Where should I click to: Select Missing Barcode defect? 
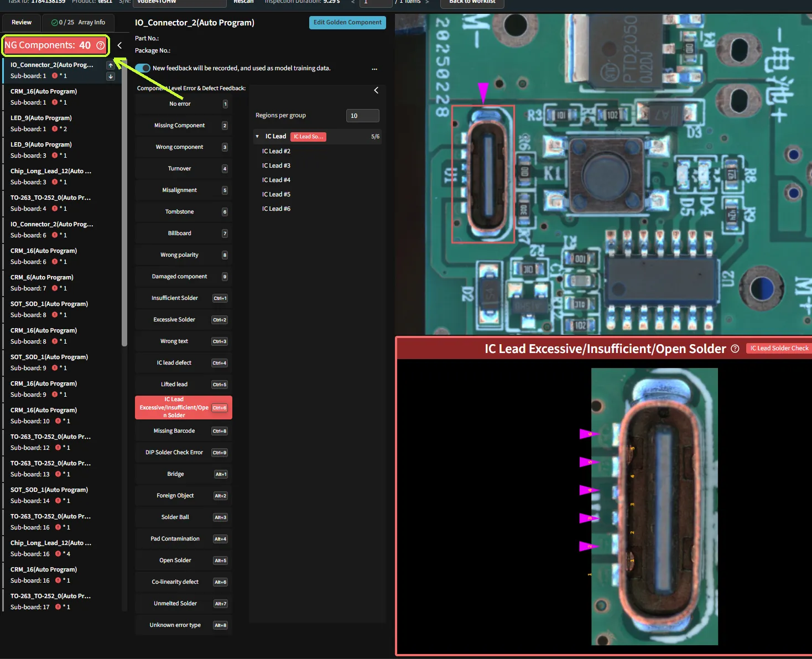coord(184,431)
